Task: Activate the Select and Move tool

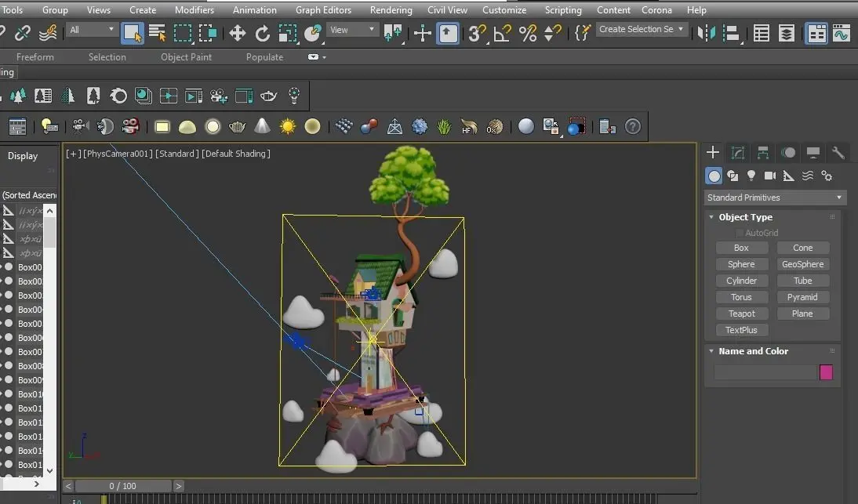Action: coord(237,34)
